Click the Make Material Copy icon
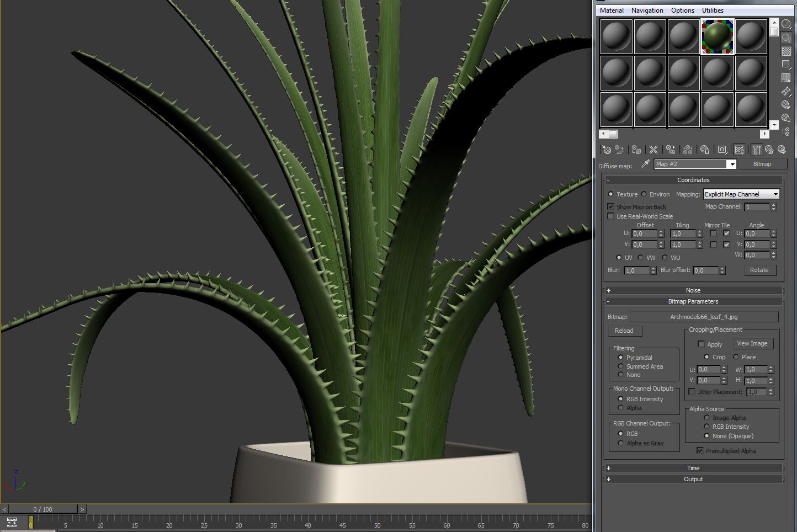The width and height of the screenshot is (797, 532). [671, 150]
